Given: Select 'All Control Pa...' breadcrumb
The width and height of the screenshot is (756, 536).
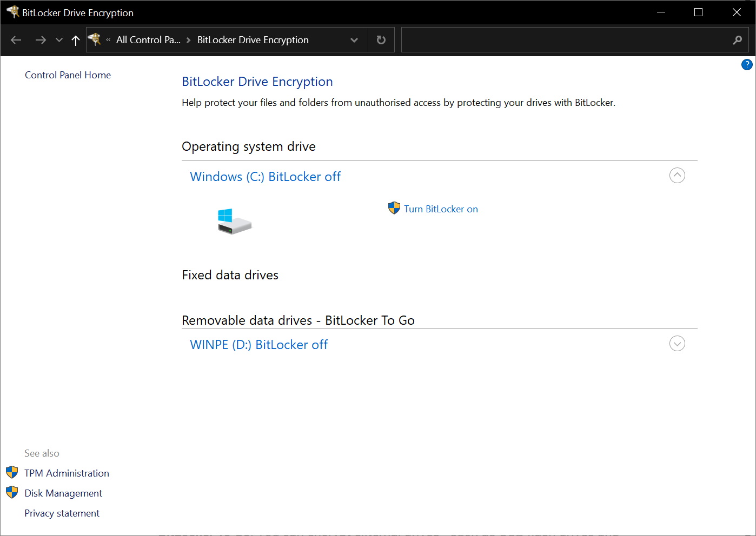Looking at the screenshot, I should click(x=148, y=40).
